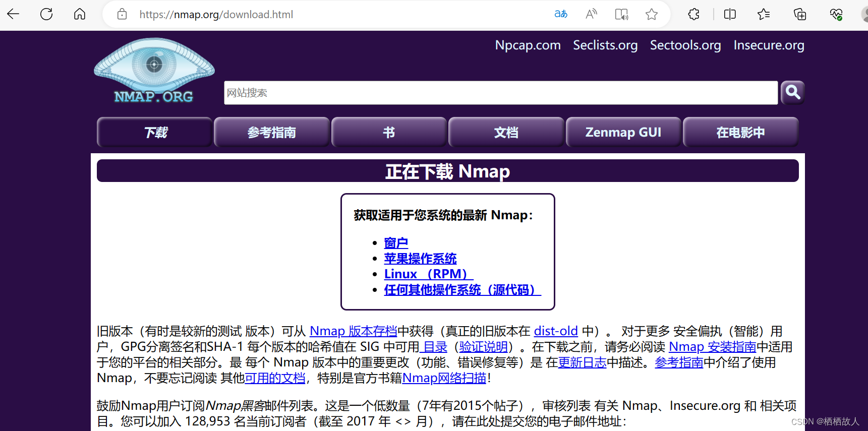
Task: Reload the page with refresh icon
Action: [x=46, y=14]
